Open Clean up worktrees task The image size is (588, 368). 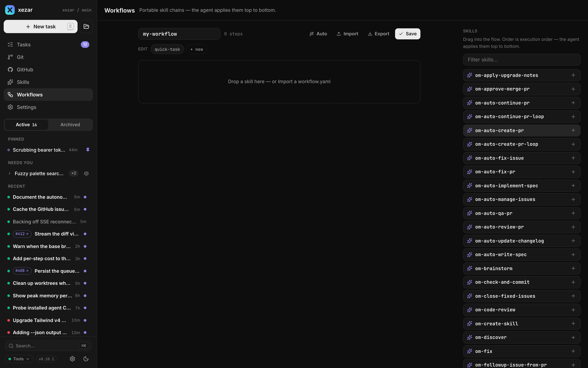point(48,283)
